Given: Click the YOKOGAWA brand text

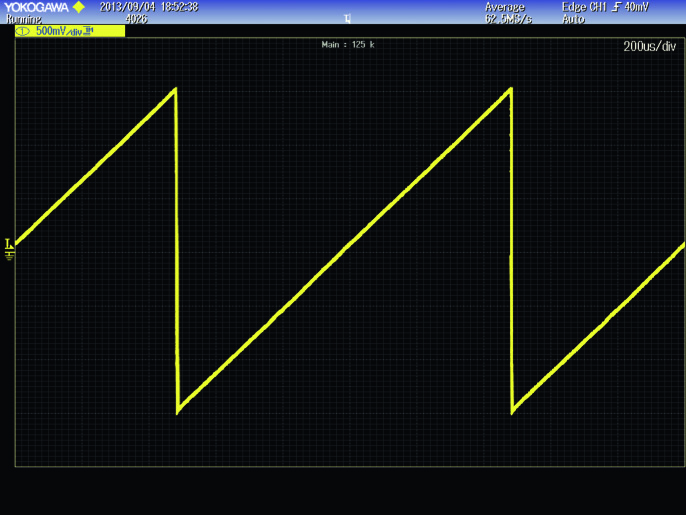Looking at the screenshot, I should tap(36, 7).
